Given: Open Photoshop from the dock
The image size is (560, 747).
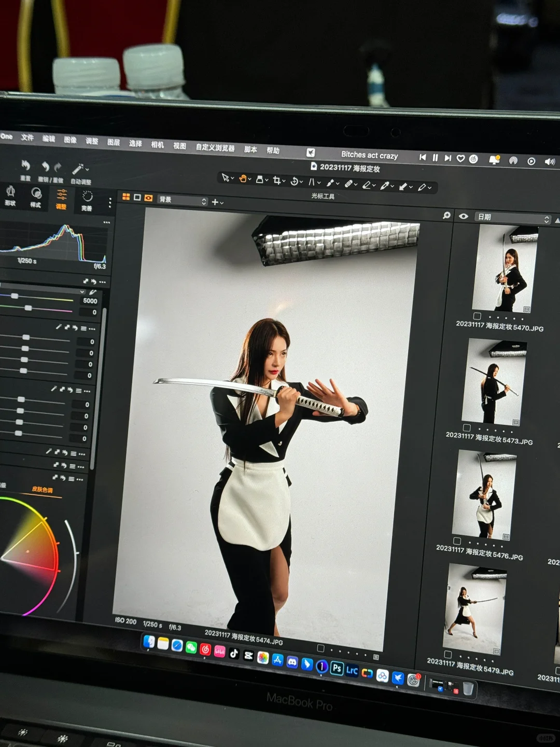Looking at the screenshot, I should pos(337,669).
